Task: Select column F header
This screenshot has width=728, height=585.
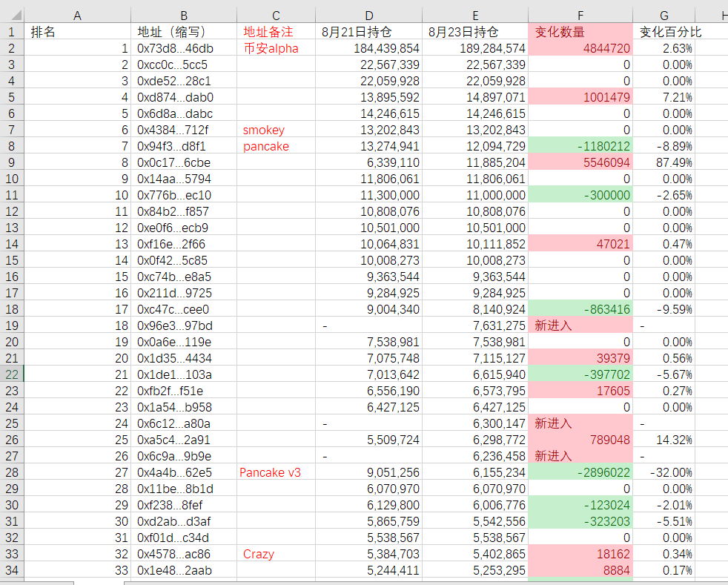Action: tap(580, 16)
